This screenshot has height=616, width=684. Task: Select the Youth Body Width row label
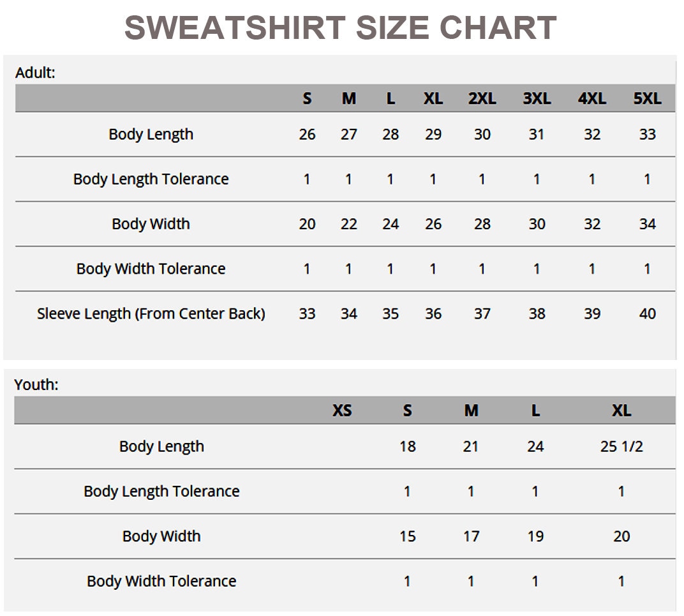[161, 536]
